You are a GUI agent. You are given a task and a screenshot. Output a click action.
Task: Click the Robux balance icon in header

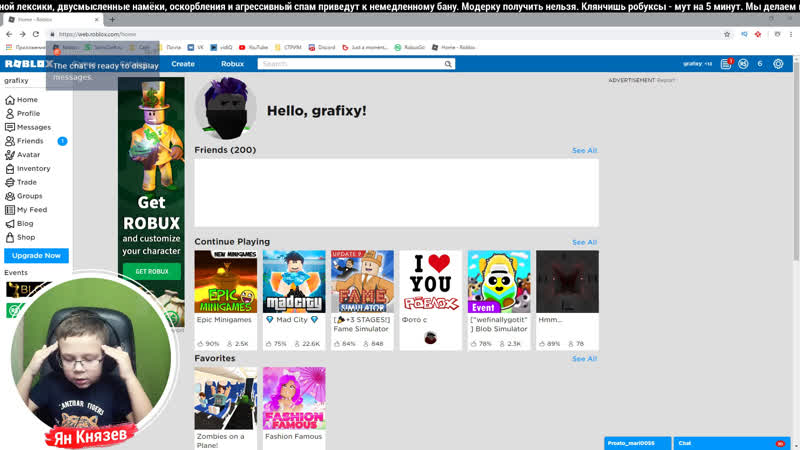point(743,64)
